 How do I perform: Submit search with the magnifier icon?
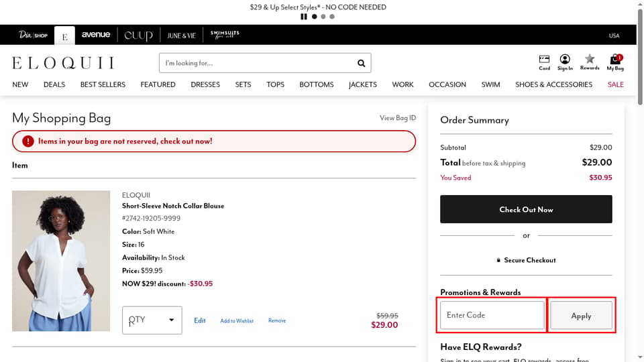361,63
